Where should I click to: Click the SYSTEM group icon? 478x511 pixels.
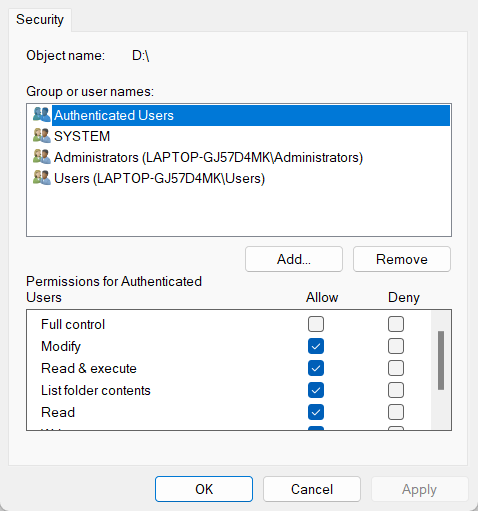pyautogui.click(x=42, y=136)
